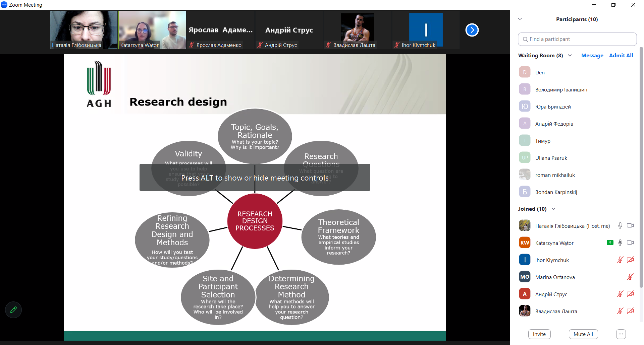This screenshot has width=644, height=345.
Task: Click Владислав Лашта's disabled camera icon
Action: coord(630,311)
